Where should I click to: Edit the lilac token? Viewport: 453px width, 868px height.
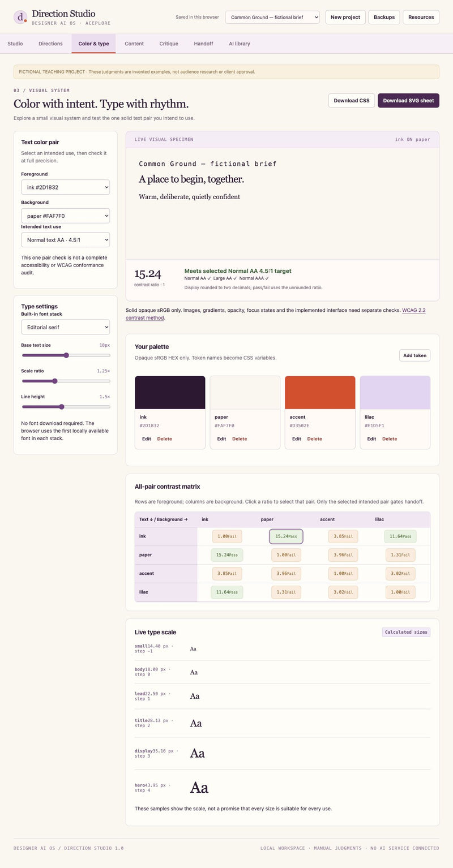pos(371,439)
